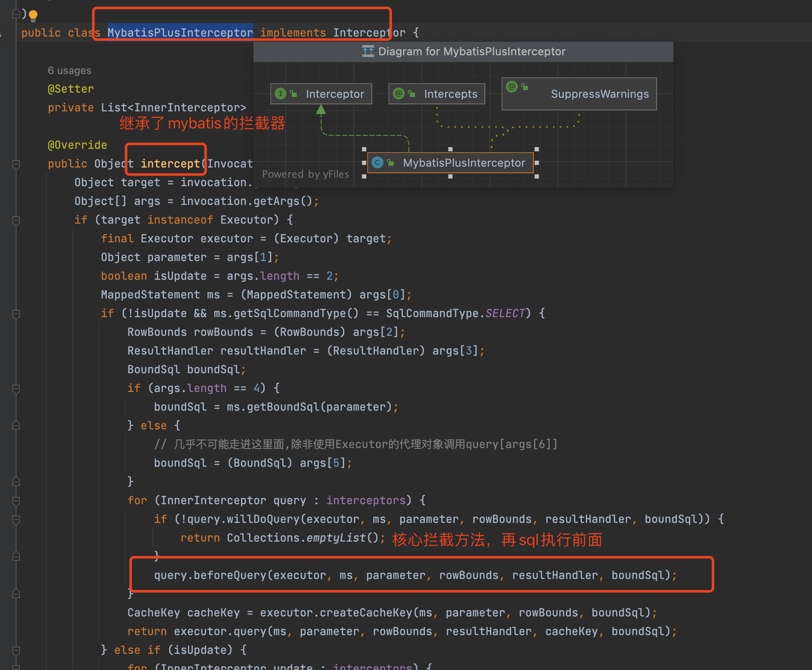Click the 'final' keyword before Executor executor
Image resolution: width=812 pixels, height=670 pixels.
(x=117, y=238)
